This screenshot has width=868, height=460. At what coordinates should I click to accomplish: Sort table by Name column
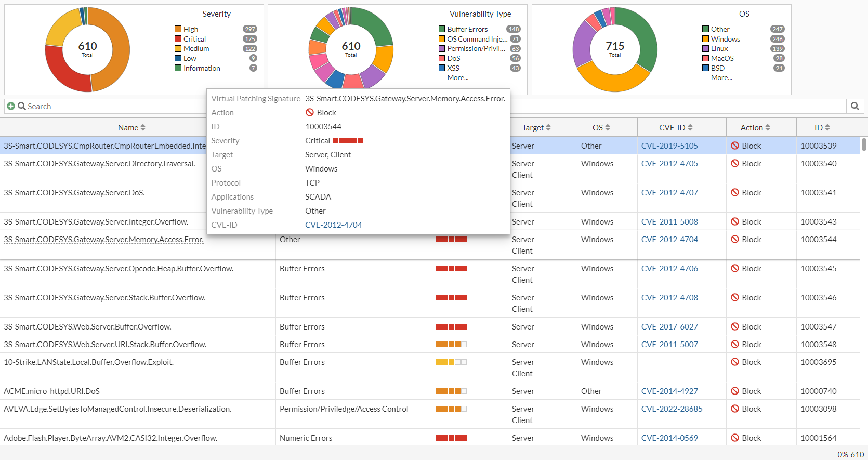[x=131, y=128]
